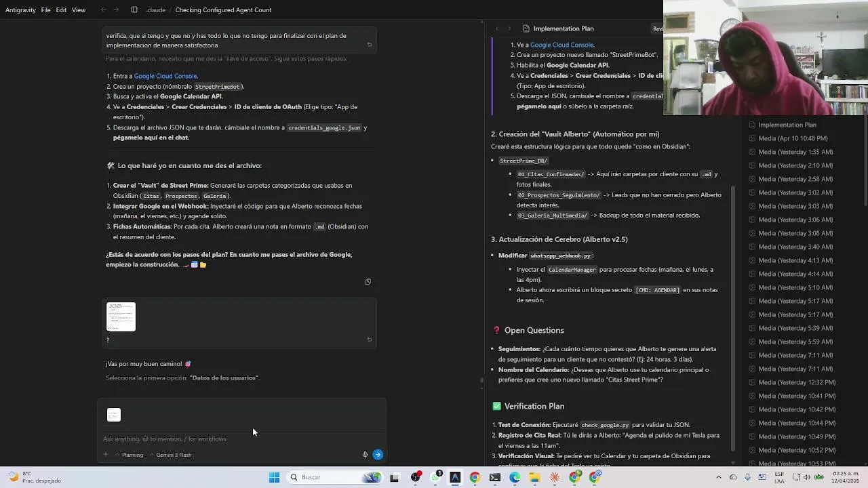Open OBS Studio from taskbar
The height and width of the screenshot is (488, 868).
click(416, 477)
